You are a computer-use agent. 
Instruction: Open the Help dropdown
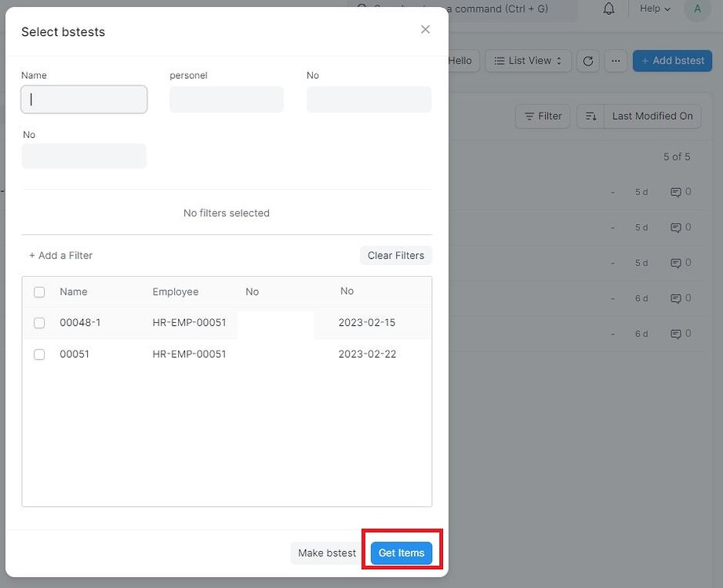coord(653,9)
